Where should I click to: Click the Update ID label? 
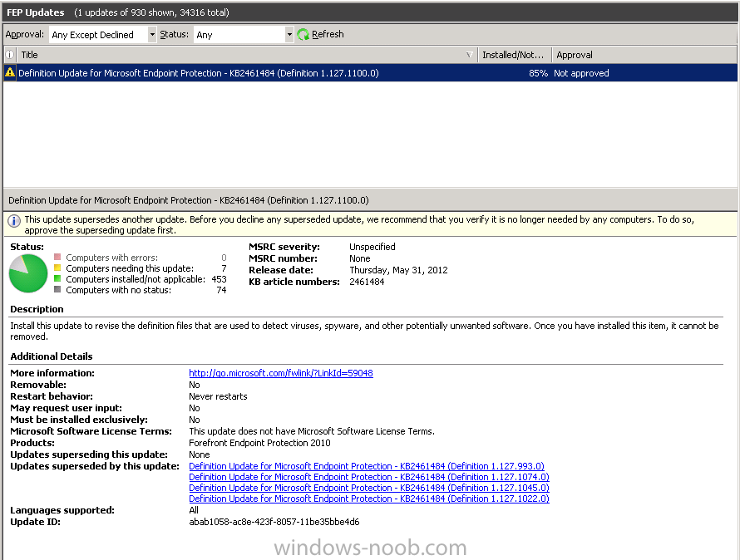pyautogui.click(x=35, y=522)
